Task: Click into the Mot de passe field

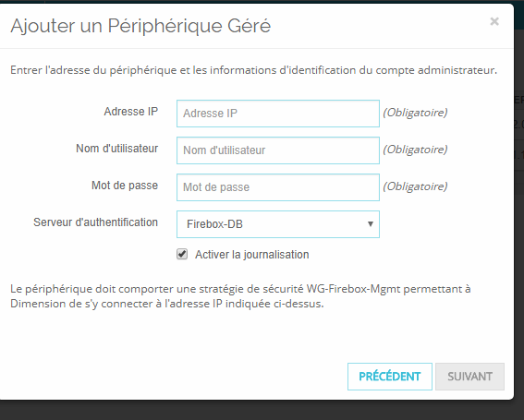Action: point(277,187)
